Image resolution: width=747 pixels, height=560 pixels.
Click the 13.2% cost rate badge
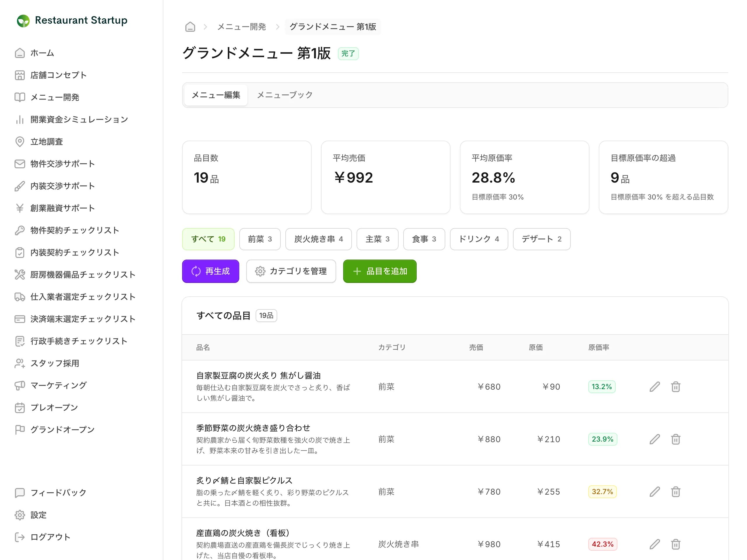coord(601,387)
